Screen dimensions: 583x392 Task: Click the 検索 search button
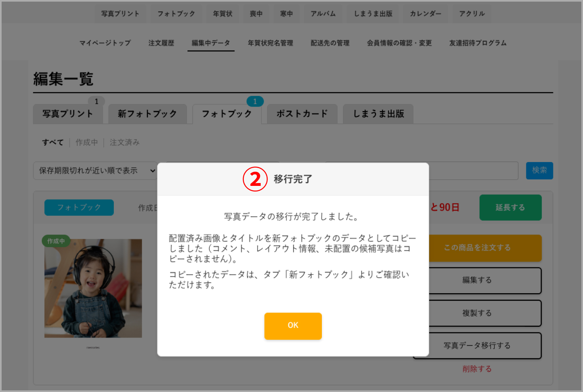coord(539,170)
